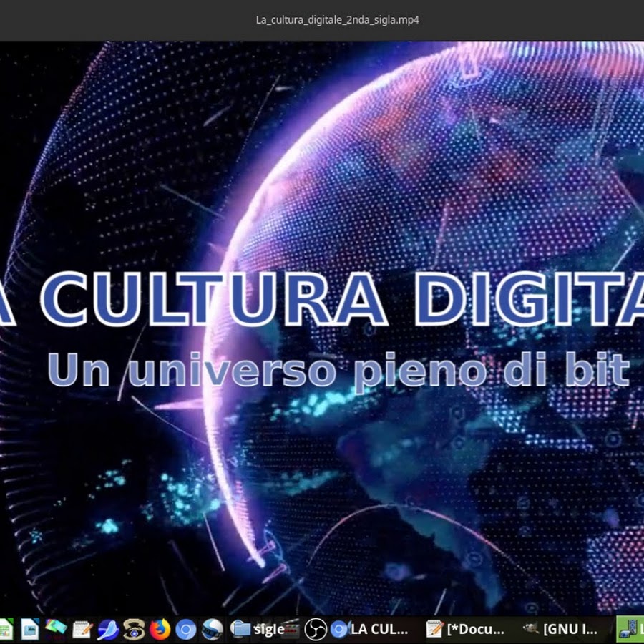Open the OpenShot video editor launcher
The width and height of the screenshot is (644, 644).
(212, 630)
